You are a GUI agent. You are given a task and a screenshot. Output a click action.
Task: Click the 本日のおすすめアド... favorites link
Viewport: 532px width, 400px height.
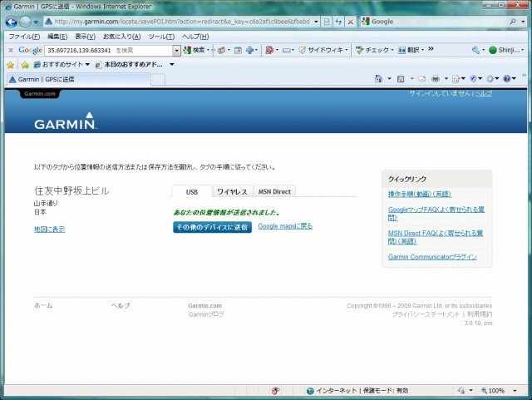tap(129, 65)
